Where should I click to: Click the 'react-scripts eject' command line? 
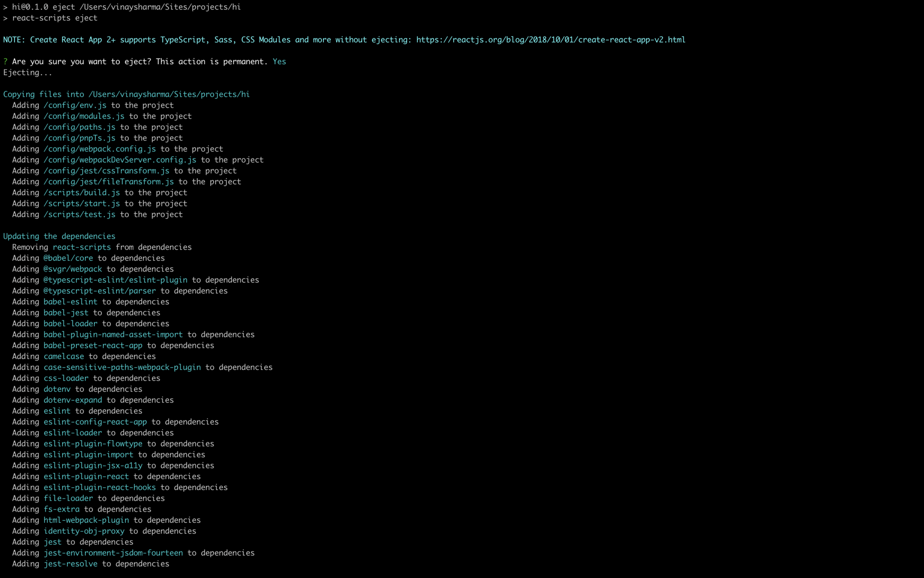(x=54, y=18)
